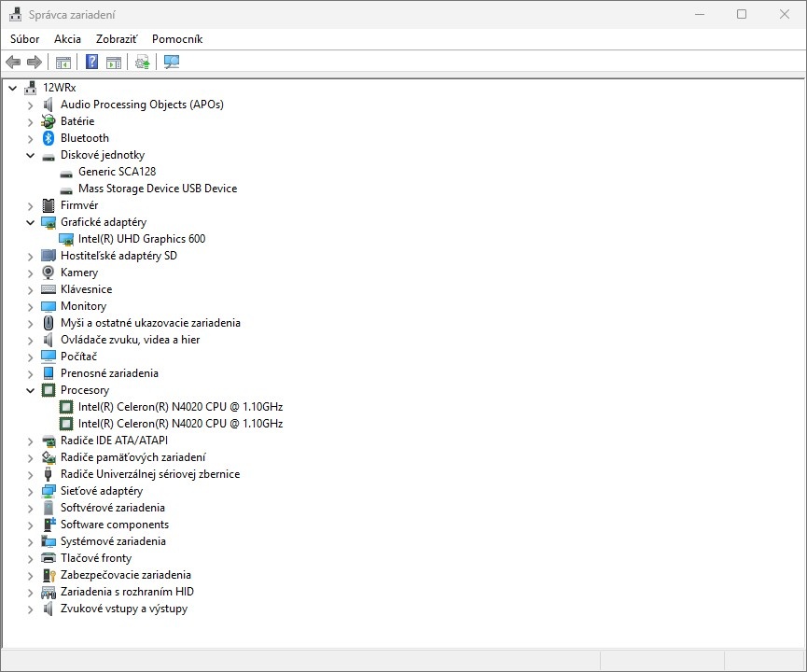Click the Tlačové fronty printer icon
The height and width of the screenshot is (672, 807).
pos(49,558)
